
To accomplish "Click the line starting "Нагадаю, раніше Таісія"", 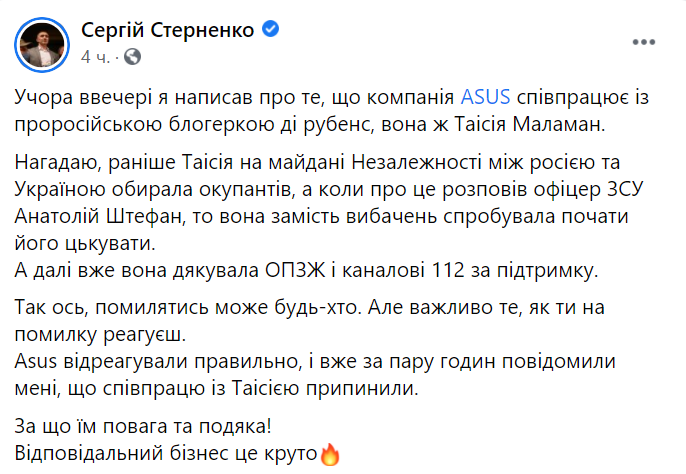I will [317, 162].
